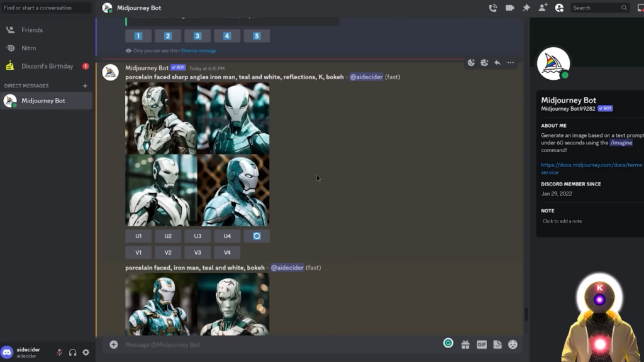The height and width of the screenshot is (362, 644).
Task: Click the Add Reaction icon on message
Action: tap(471, 63)
